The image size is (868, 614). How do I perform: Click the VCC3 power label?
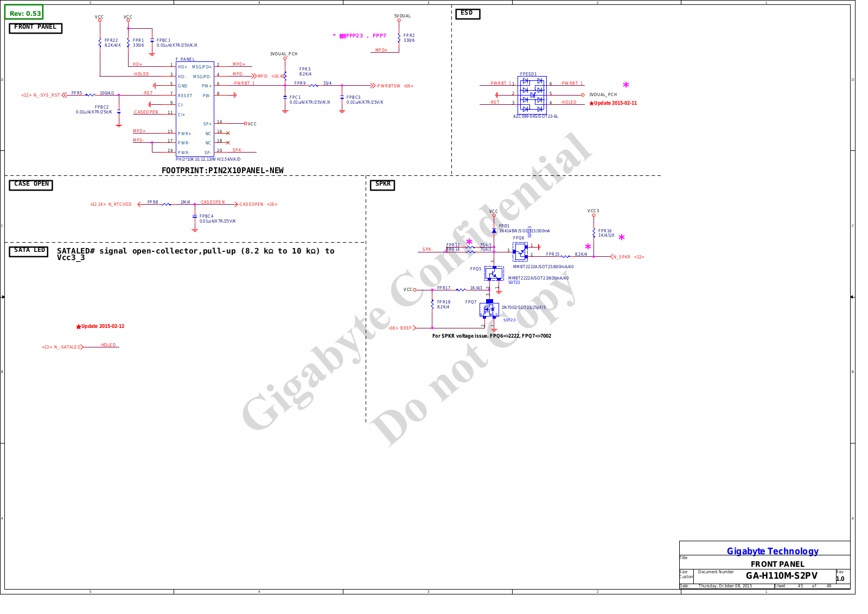coord(593,211)
